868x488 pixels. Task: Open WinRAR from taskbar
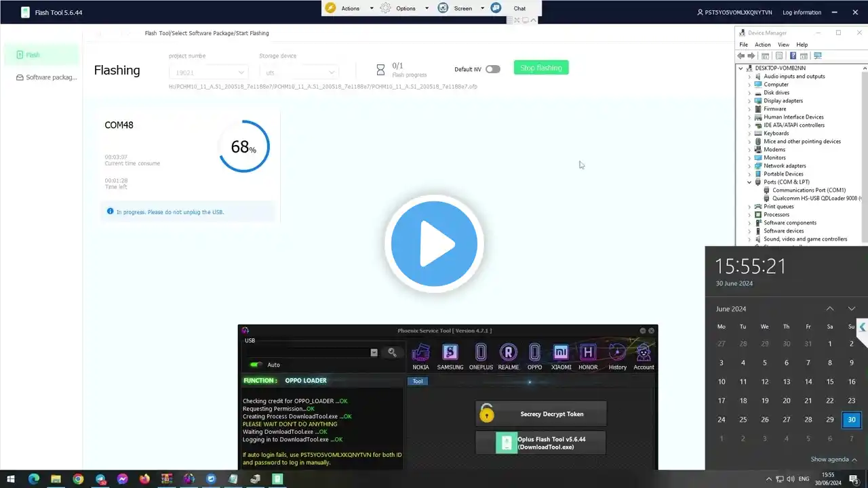167,479
